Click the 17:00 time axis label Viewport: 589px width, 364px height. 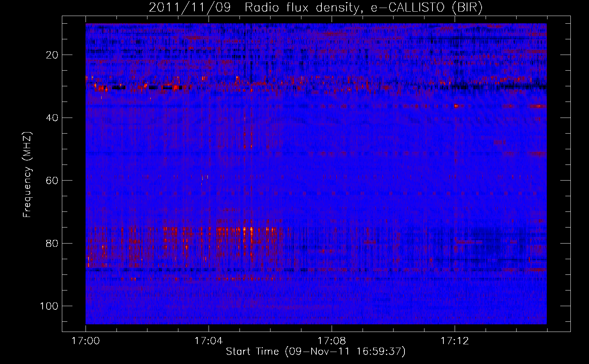point(86,341)
